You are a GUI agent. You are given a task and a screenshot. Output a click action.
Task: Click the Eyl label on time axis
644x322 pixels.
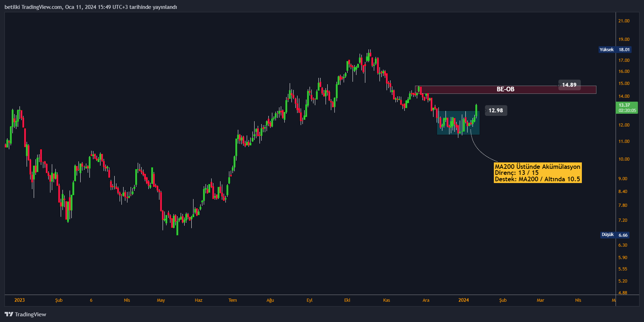(310, 300)
